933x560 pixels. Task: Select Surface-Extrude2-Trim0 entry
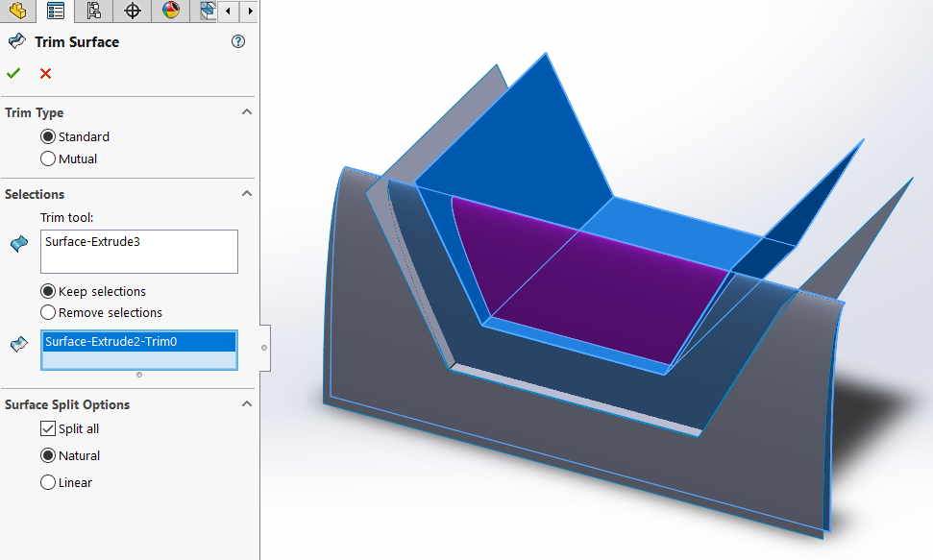[139, 342]
